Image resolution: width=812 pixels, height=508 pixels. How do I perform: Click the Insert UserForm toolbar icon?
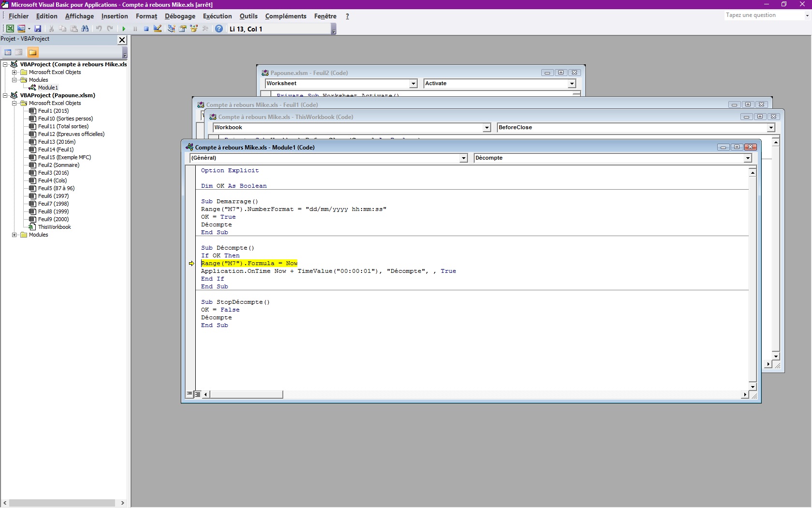21,29
